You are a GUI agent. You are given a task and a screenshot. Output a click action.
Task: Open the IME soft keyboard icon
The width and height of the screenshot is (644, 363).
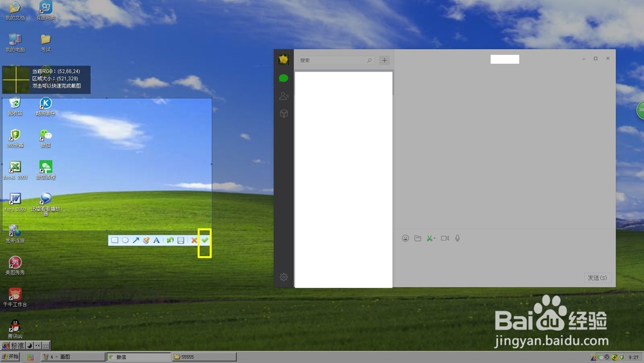[x=46, y=346]
